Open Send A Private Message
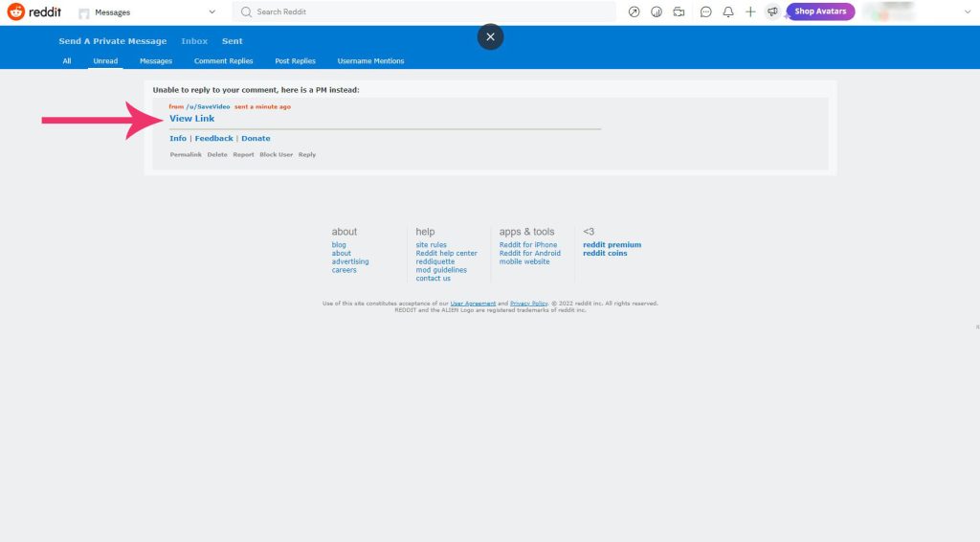 click(113, 41)
